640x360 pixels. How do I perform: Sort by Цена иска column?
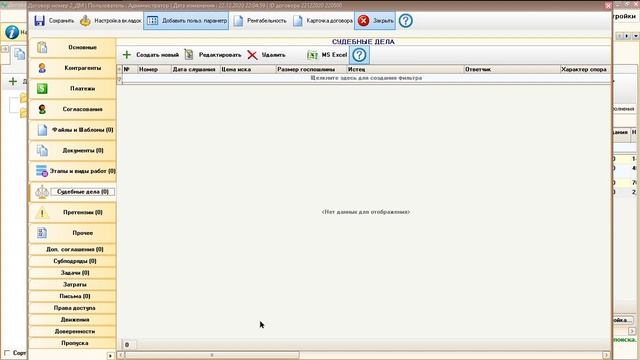tap(248, 69)
